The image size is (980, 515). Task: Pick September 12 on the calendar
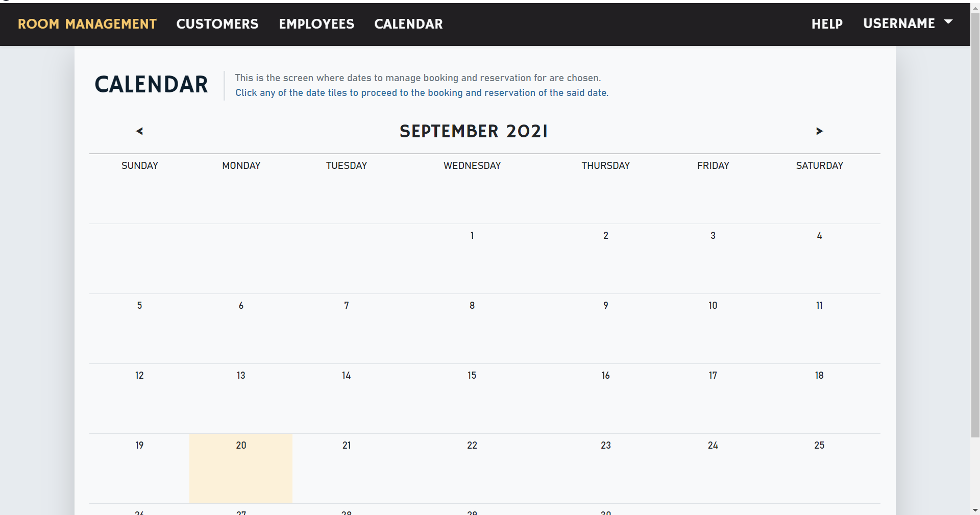tap(139, 399)
